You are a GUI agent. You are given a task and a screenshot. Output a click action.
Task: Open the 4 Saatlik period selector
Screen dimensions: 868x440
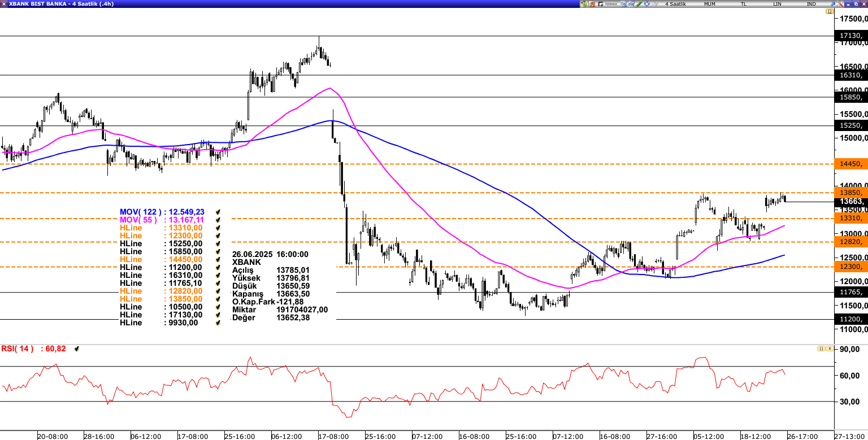675,4
